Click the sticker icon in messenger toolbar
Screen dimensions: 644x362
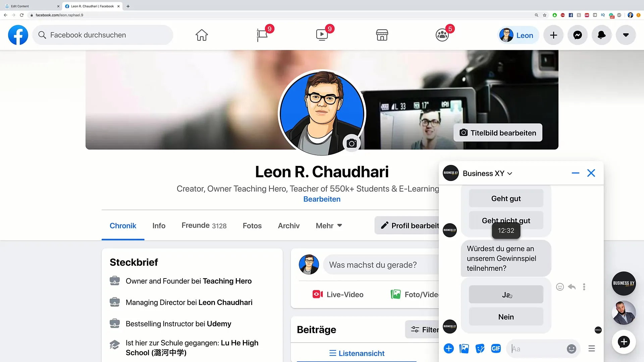click(x=480, y=349)
